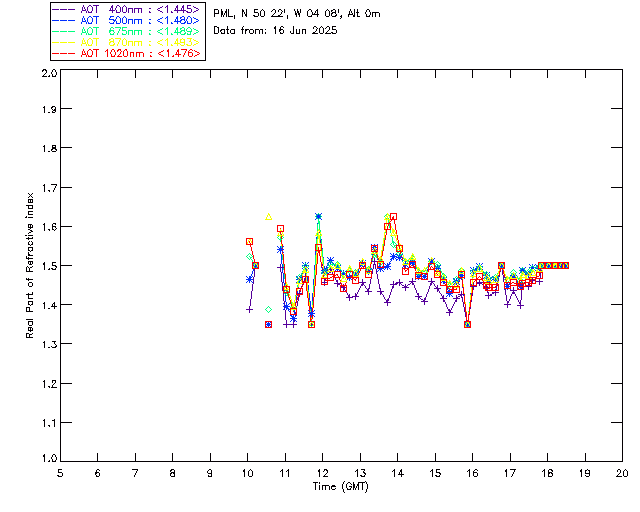This screenshot has height=512, width=640.
Task: Click the y-axis label 1.2
Action: (49, 384)
